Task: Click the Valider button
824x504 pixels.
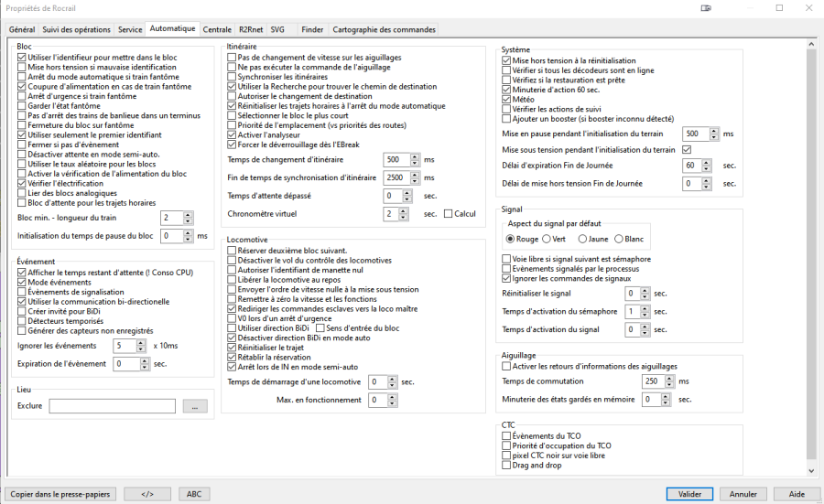Action: click(689, 494)
